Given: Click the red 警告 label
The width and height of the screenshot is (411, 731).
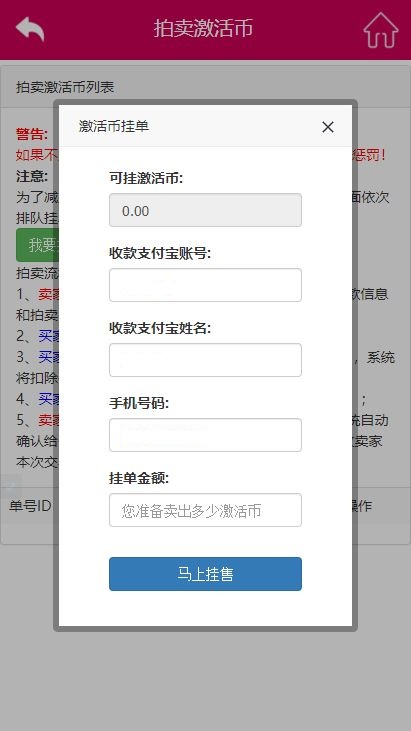Looking at the screenshot, I should pos(32,134).
